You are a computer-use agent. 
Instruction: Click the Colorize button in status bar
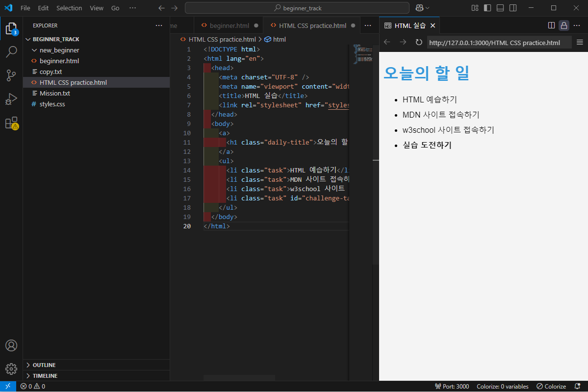point(551,387)
